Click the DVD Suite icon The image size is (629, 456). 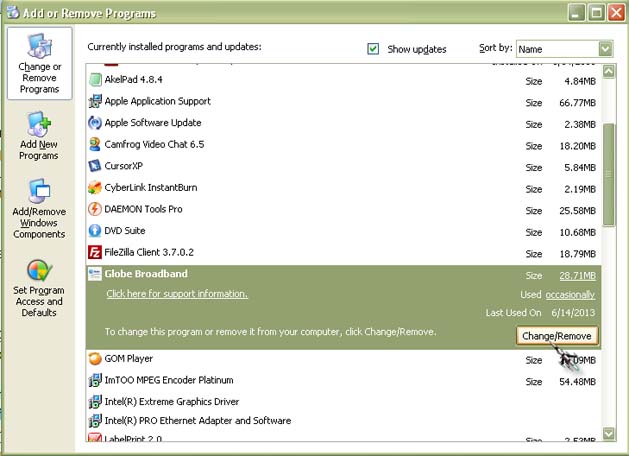pos(95,231)
